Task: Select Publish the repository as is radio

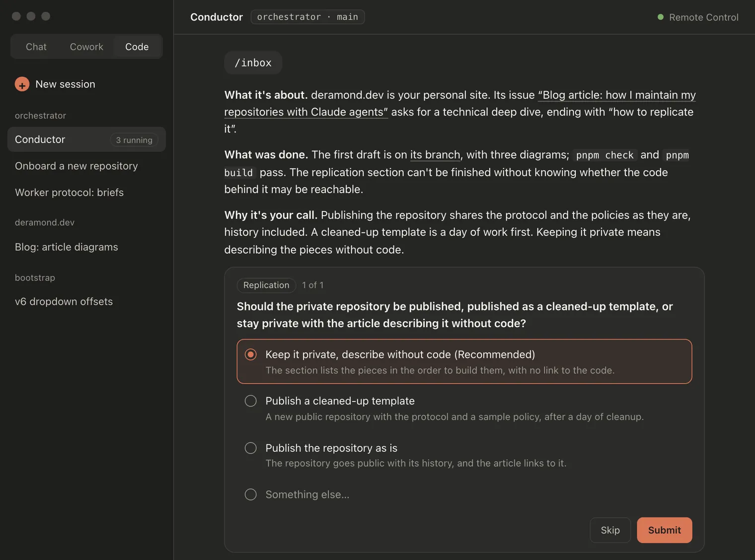Action: coord(251,448)
